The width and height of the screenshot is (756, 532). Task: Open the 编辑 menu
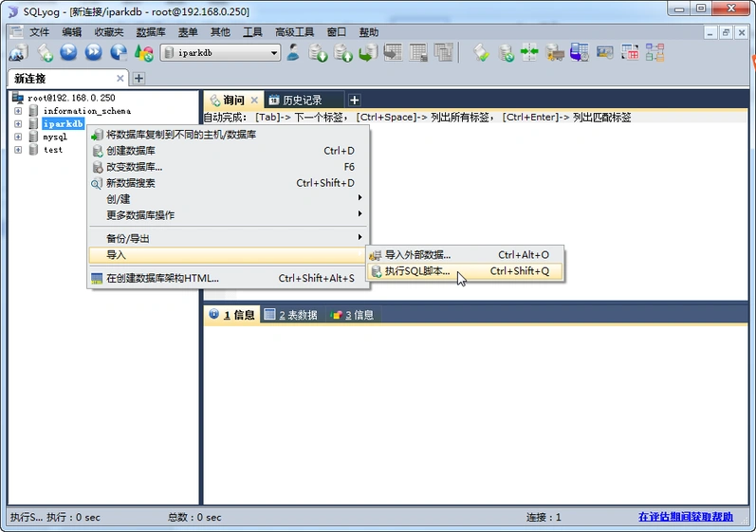[x=72, y=32]
